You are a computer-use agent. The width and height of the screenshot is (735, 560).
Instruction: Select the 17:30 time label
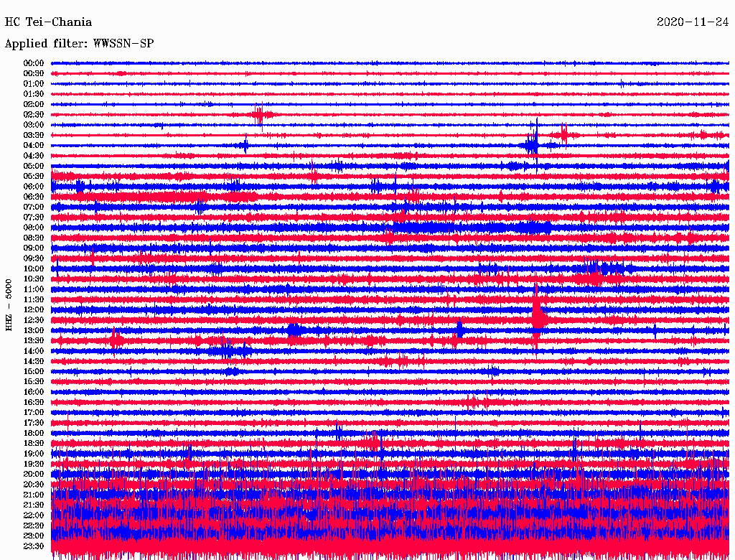[34, 423]
